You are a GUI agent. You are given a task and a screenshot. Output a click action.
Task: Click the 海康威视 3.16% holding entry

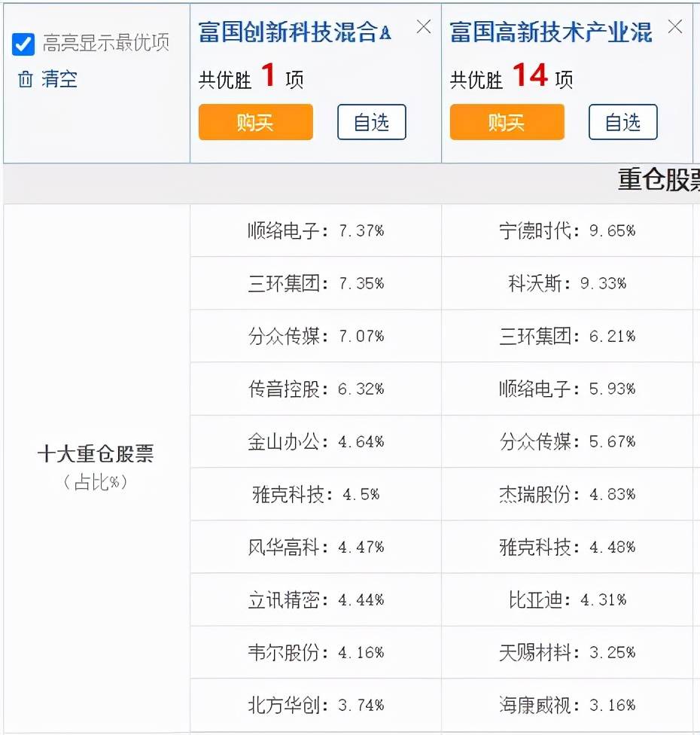coord(567,705)
